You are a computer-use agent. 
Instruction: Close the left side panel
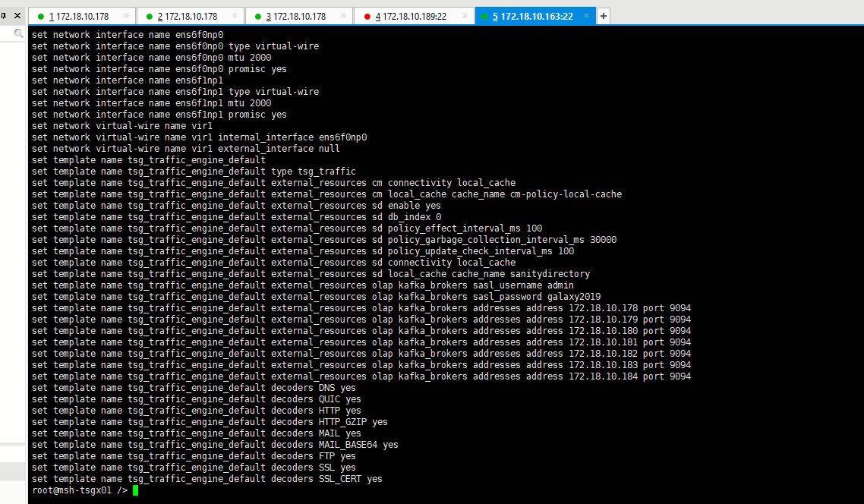(18, 15)
